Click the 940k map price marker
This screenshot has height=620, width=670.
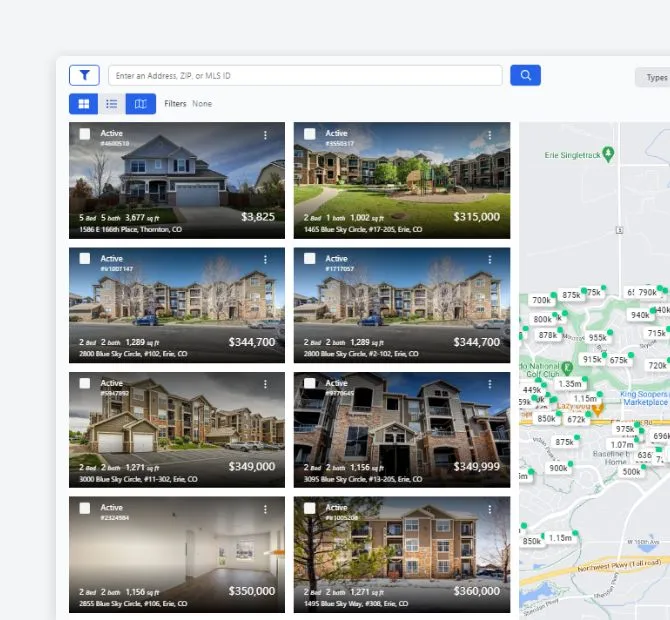(640, 315)
